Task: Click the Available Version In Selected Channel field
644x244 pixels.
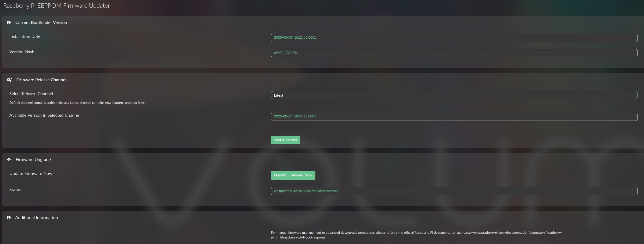Action: click(454, 117)
